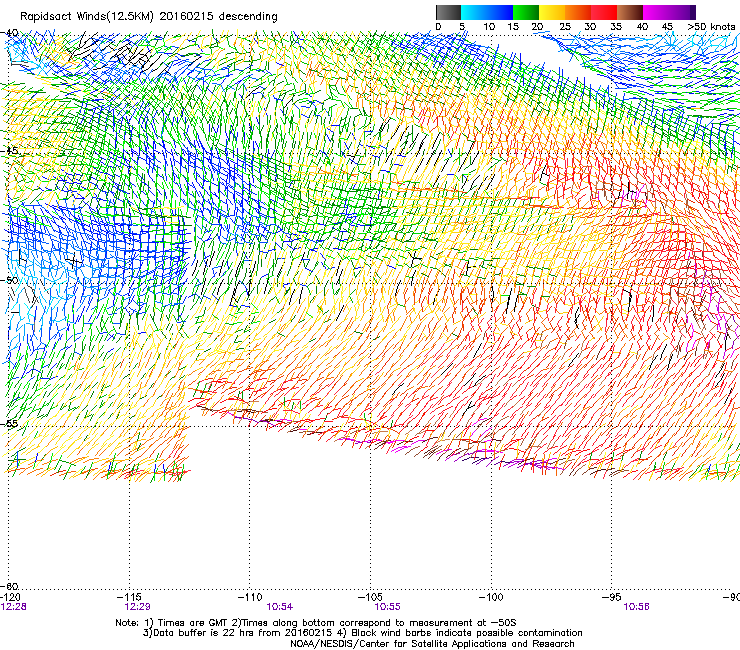The height and width of the screenshot is (650, 740).
Task: Click the '-105' longitude axis label
Action: point(370,597)
